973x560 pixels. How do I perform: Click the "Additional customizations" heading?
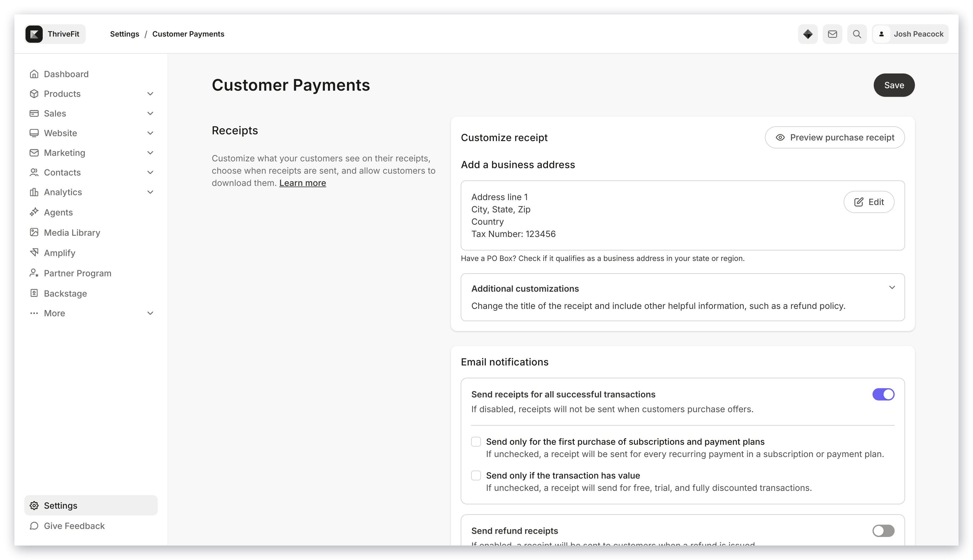click(x=525, y=289)
